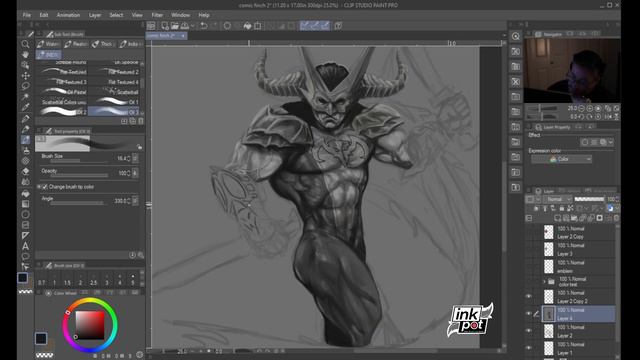Screen dimensions: 640x360
Task: Open Brush Size dynamics button
Action: click(x=135, y=158)
